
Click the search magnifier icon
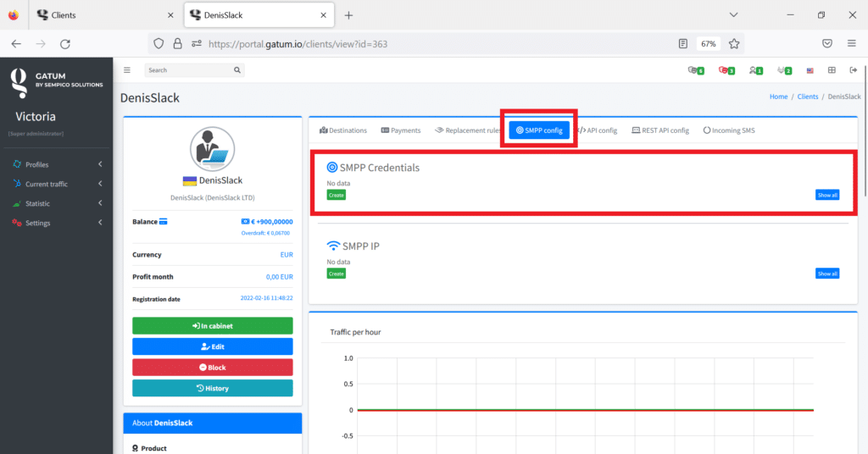click(237, 70)
